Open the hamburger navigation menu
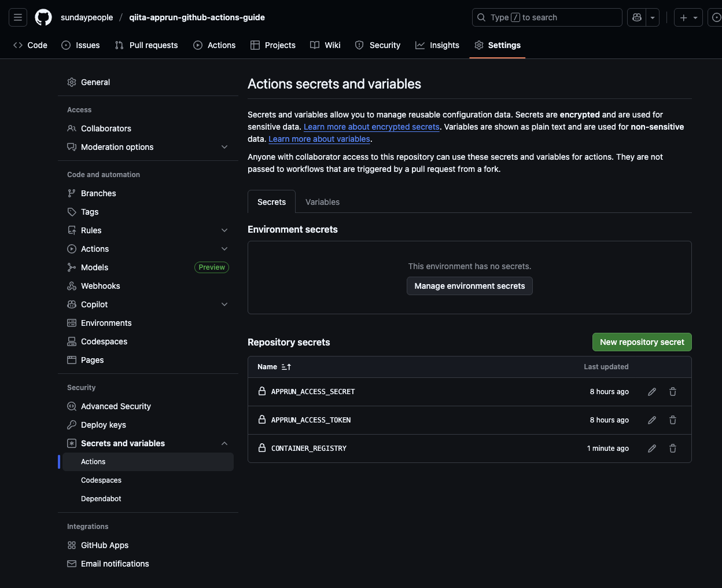This screenshot has width=722, height=588. [x=18, y=17]
